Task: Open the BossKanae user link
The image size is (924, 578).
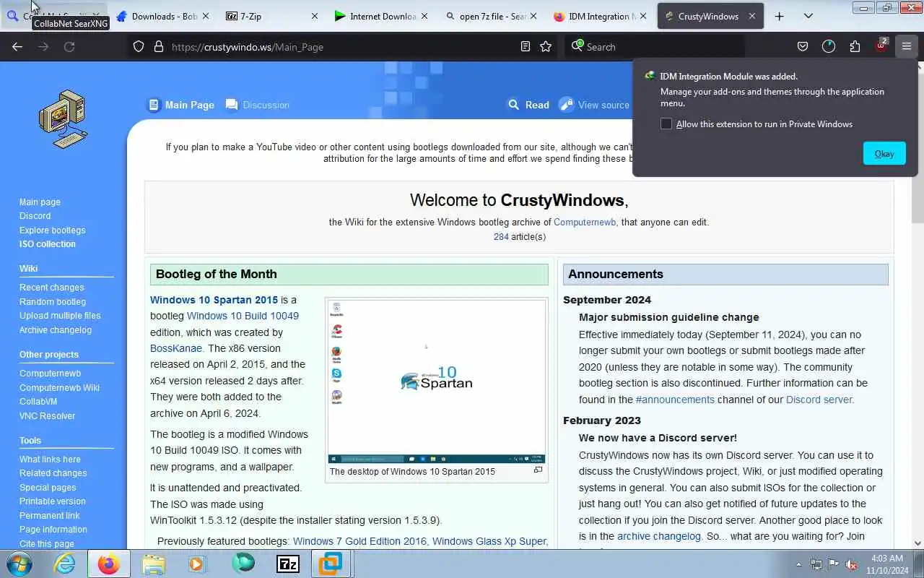Action: tap(176, 348)
